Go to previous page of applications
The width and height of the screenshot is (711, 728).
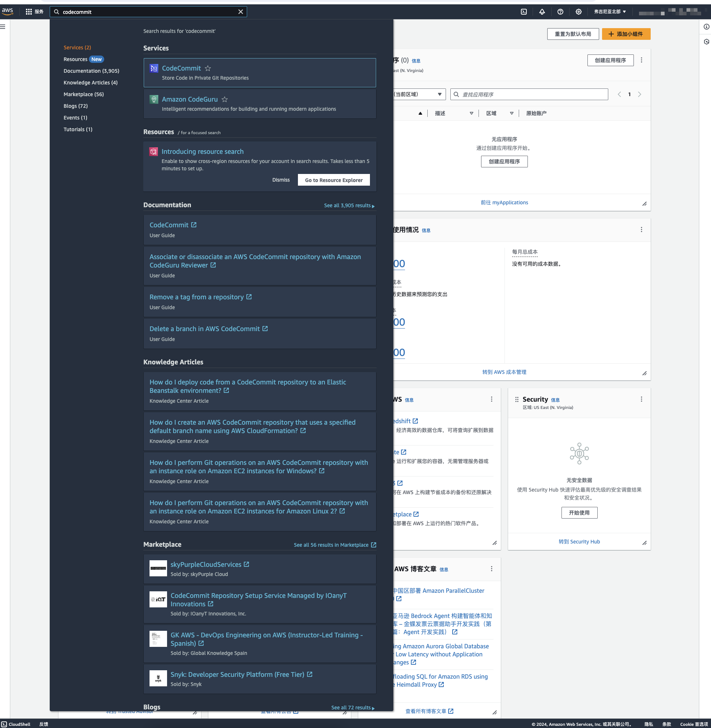(x=619, y=94)
